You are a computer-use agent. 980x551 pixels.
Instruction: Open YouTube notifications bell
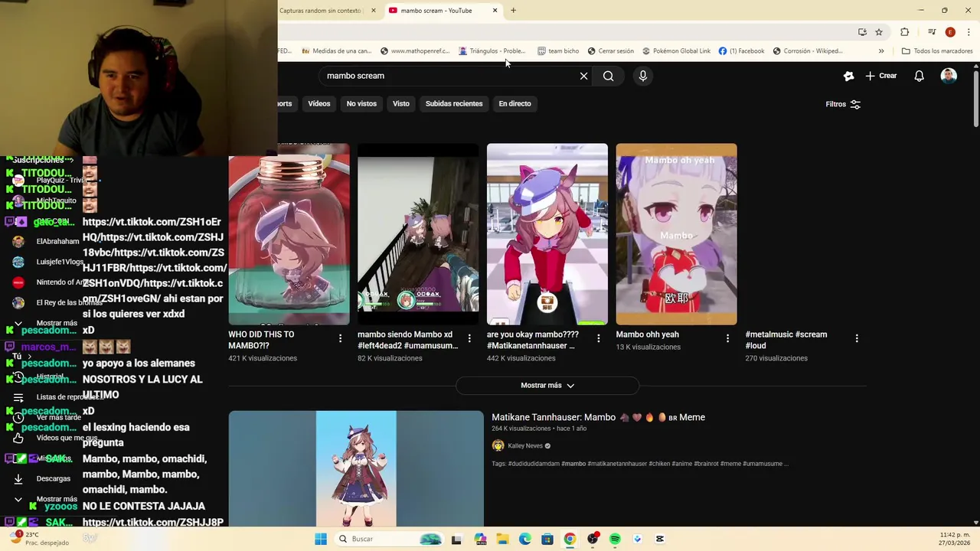click(x=919, y=76)
